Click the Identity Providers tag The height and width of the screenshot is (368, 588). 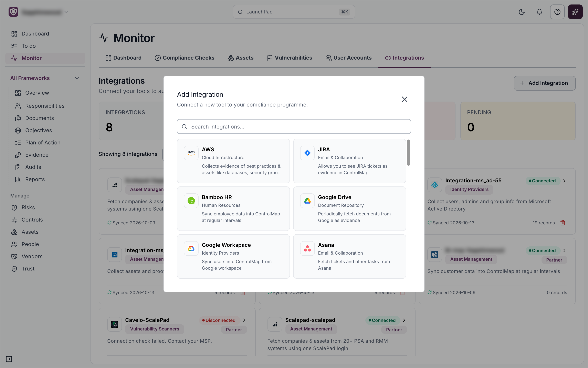click(x=469, y=189)
